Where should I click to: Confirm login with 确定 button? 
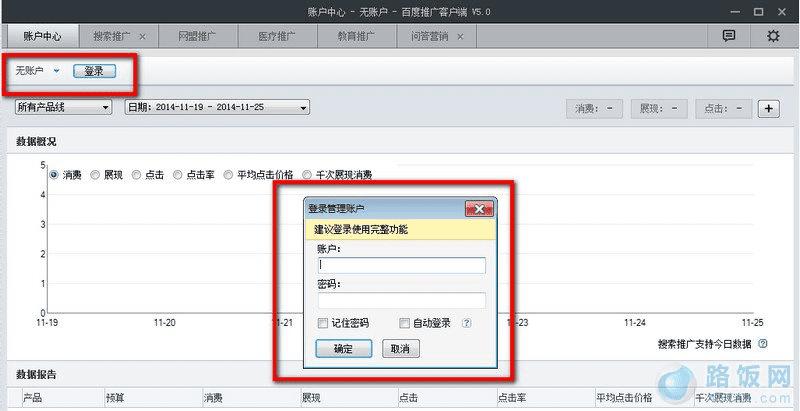click(x=343, y=349)
